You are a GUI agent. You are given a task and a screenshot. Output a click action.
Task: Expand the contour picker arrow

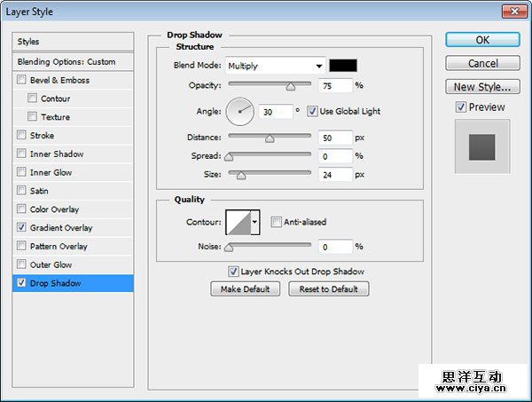(x=255, y=222)
